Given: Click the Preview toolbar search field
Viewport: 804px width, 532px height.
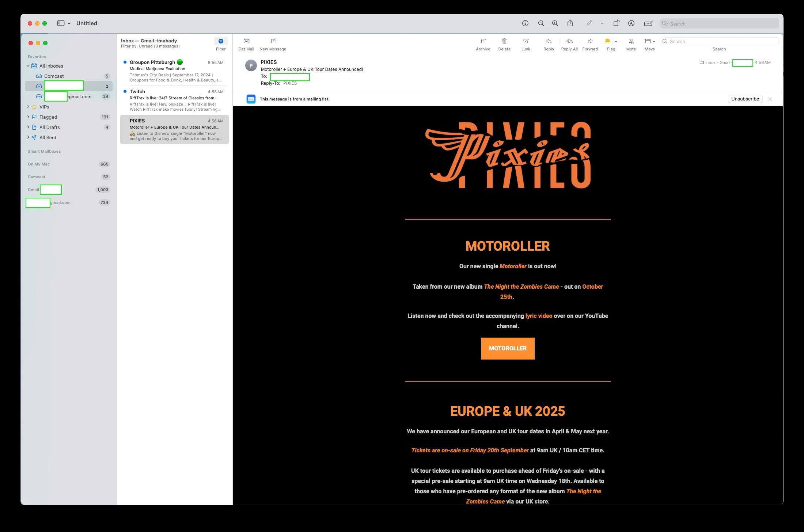Looking at the screenshot, I should coord(720,24).
